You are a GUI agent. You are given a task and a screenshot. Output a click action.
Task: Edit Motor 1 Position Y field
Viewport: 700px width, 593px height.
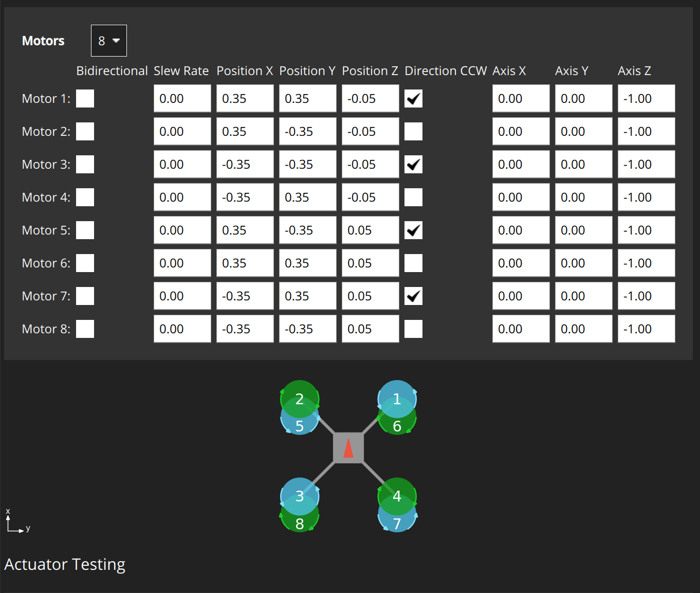(x=308, y=98)
